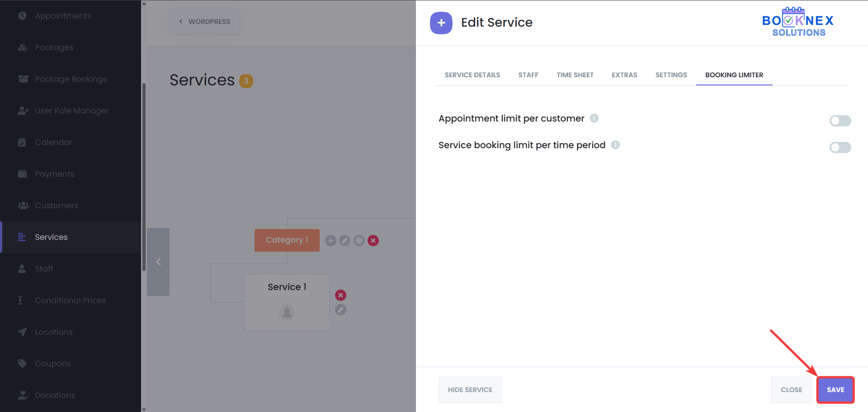Remove Service 1 via its red X icon
The image size is (868, 412).
click(340, 295)
